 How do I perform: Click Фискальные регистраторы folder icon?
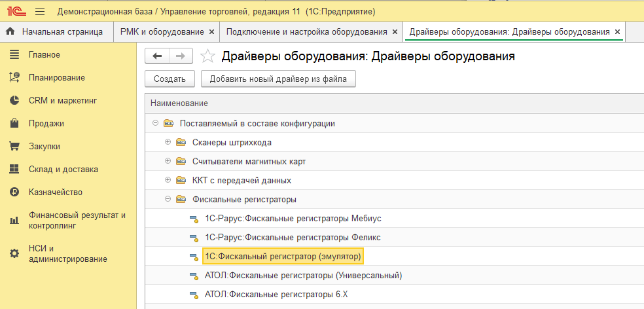coord(181,199)
